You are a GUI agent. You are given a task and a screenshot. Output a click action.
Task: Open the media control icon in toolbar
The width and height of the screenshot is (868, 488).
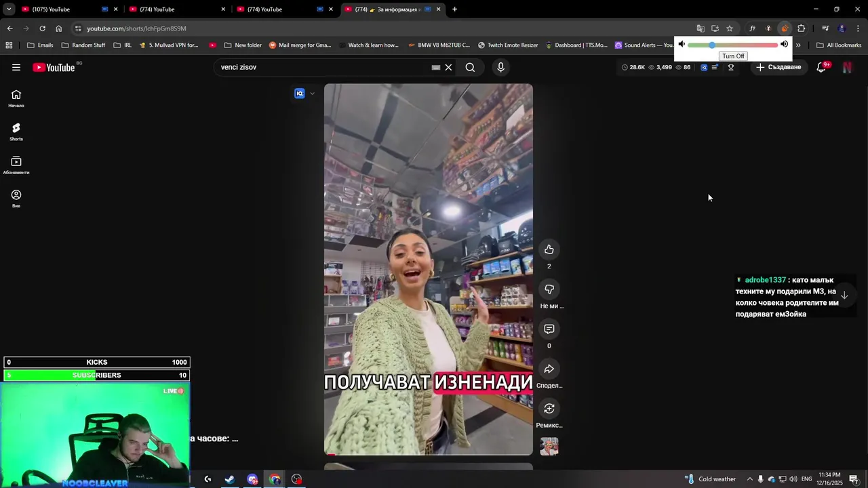point(825,28)
